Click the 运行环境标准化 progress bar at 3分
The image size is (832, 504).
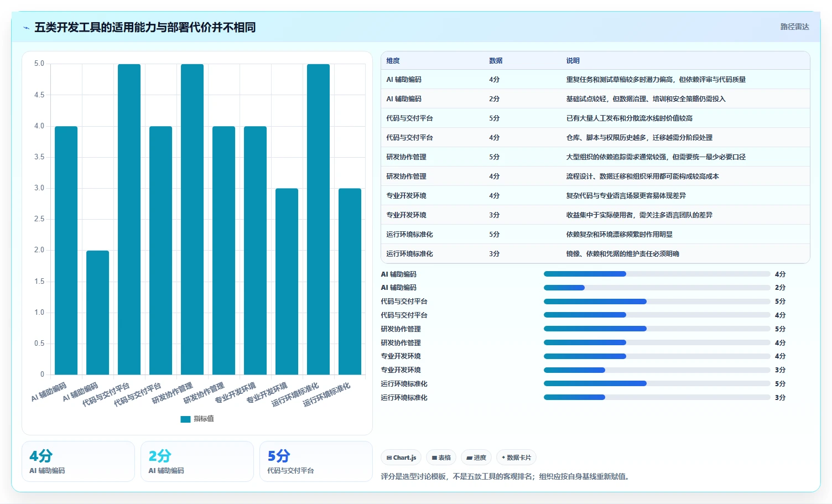point(657,397)
